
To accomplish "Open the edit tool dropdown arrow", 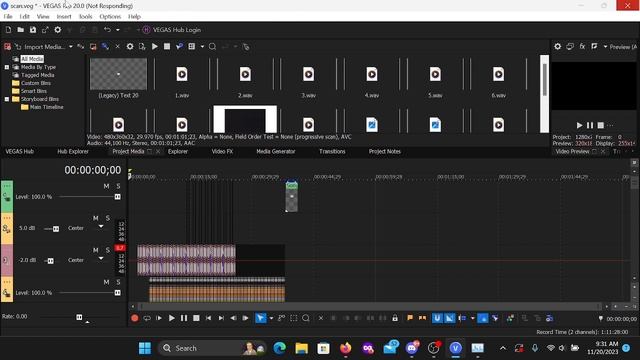I will [x=271, y=318].
